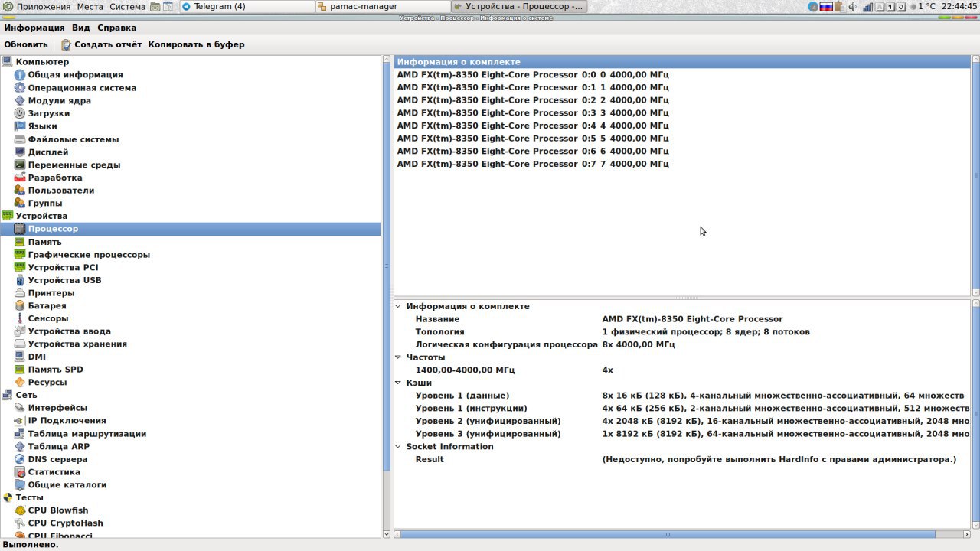The height and width of the screenshot is (551, 980).
Task: Click the Сенсоры thermometer icon
Action: click(20, 318)
